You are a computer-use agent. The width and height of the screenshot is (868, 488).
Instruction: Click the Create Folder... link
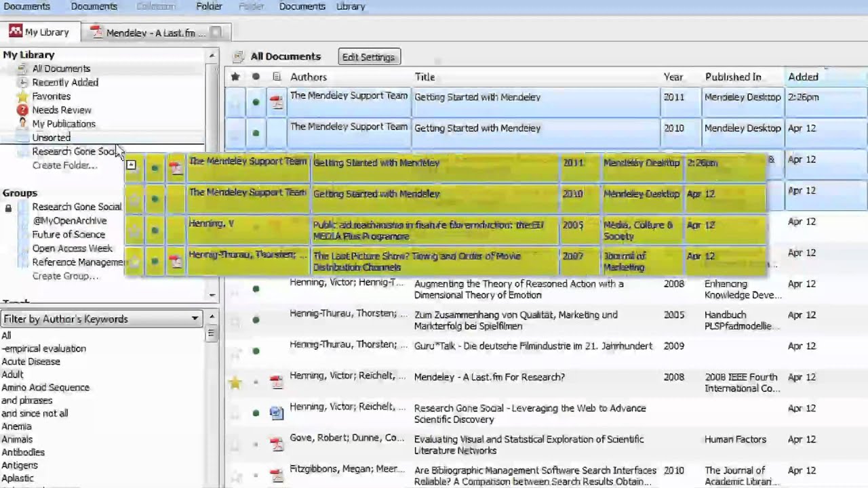point(65,165)
